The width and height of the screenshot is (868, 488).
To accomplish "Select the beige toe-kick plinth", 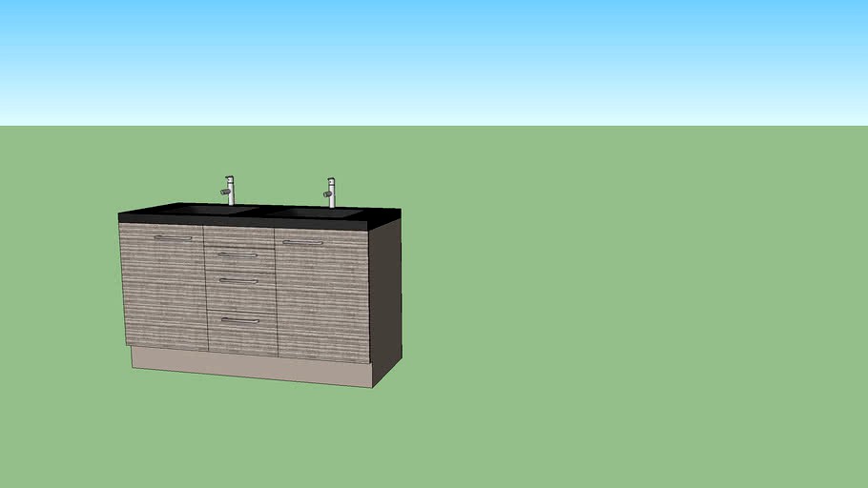I will [252, 366].
